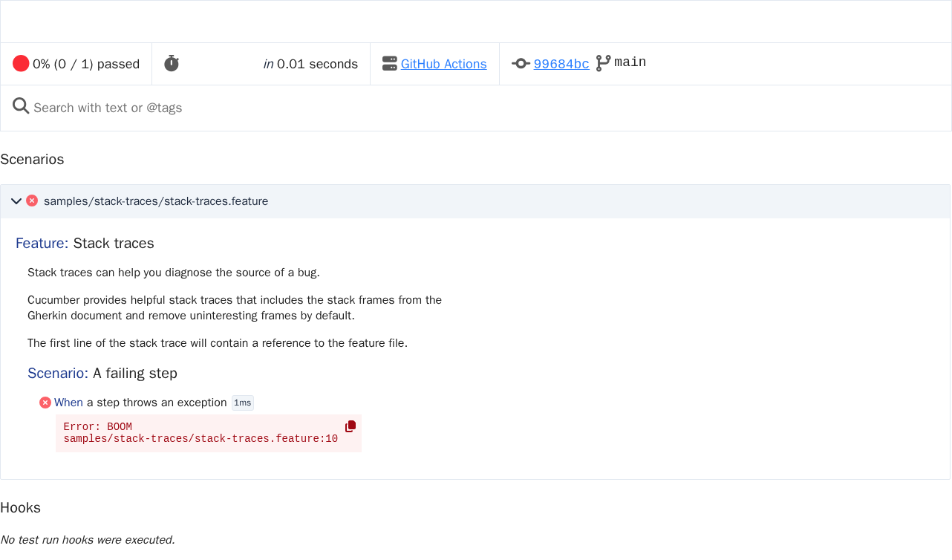The image size is (952, 560).
Task: Collapse the stack-traces.feature accordion chevron
Action: (16, 201)
